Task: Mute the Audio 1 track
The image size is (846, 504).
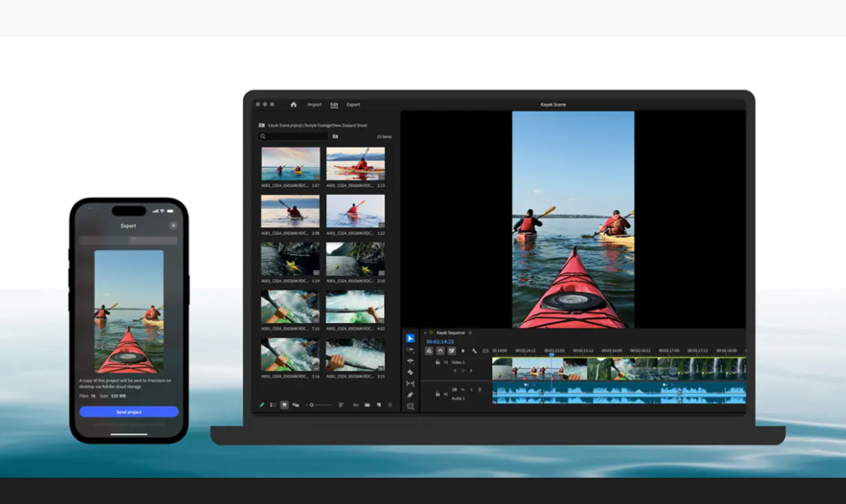Action: coord(463,390)
